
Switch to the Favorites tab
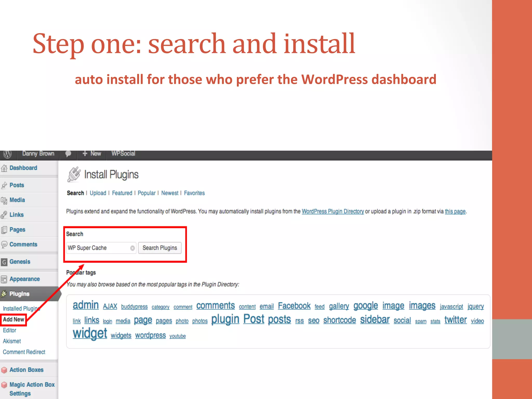[194, 193]
